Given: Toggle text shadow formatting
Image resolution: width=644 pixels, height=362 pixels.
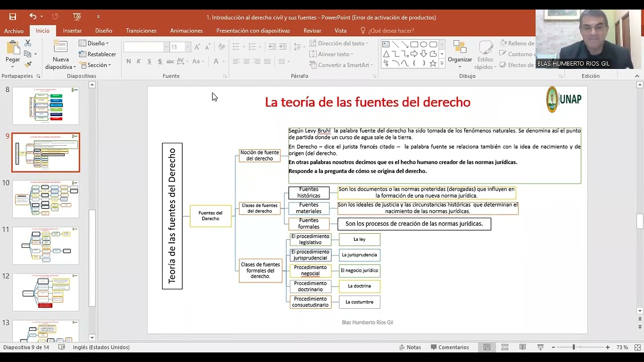Looking at the screenshot, I should pos(160,61).
